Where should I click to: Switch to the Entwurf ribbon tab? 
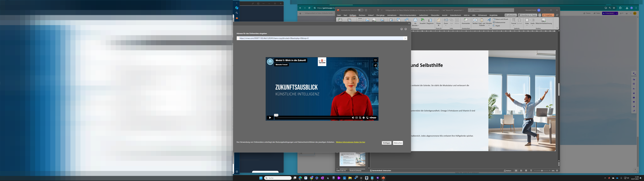371,15
